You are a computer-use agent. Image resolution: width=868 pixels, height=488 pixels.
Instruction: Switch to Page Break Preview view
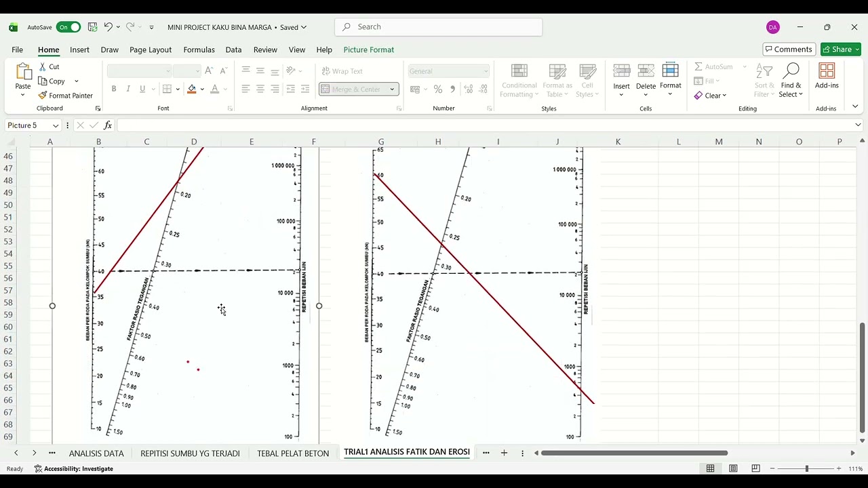click(x=755, y=468)
